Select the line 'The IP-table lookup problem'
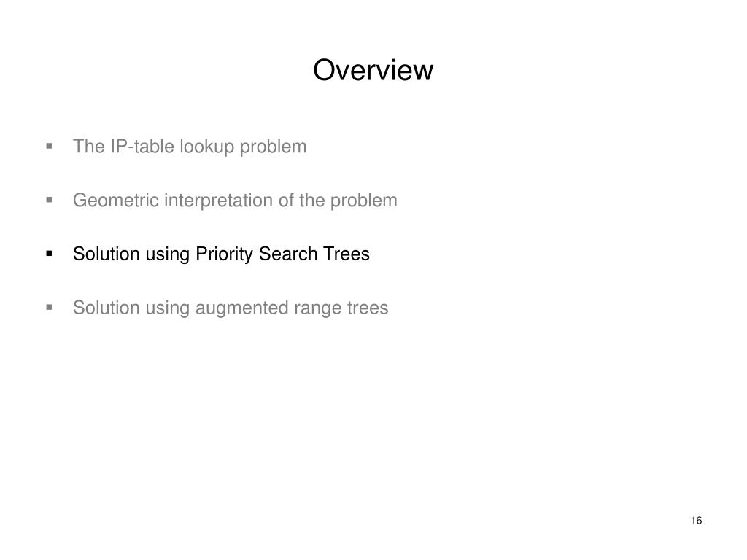This screenshot has width=747, height=560. 190,147
